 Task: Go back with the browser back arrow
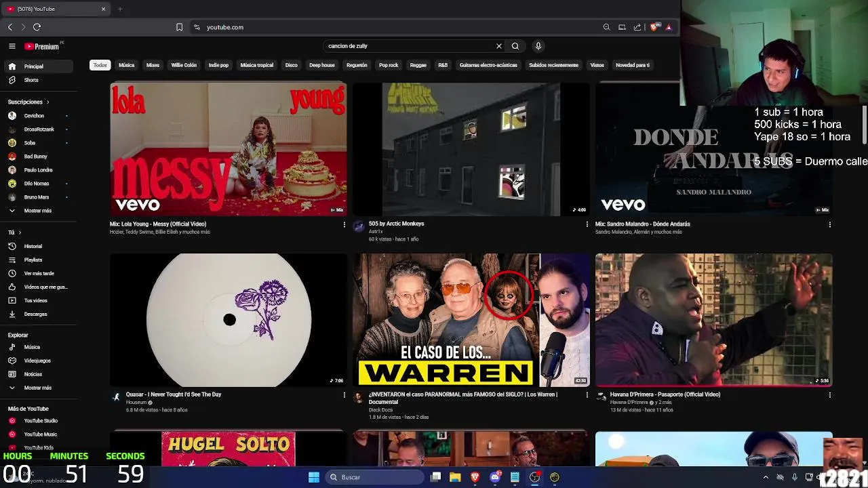10,27
